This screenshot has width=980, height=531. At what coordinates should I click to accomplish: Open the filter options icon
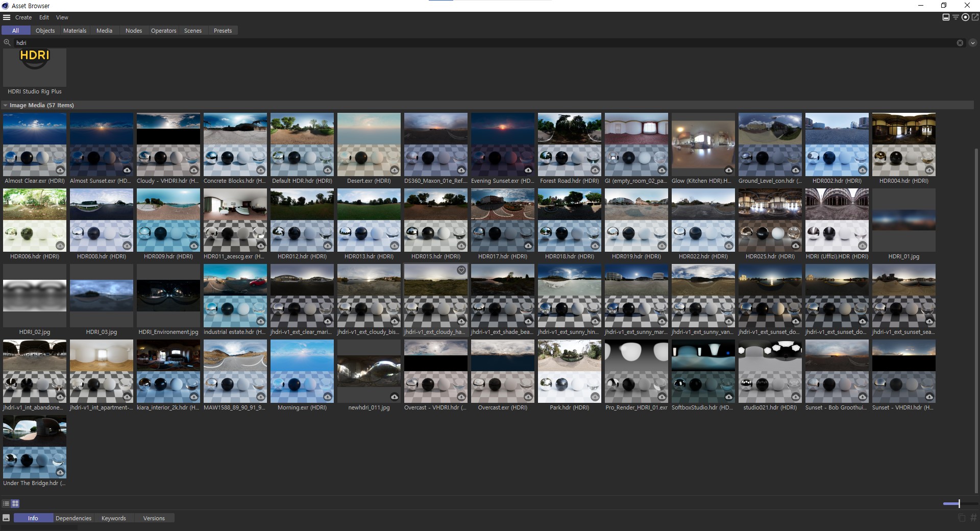[955, 17]
